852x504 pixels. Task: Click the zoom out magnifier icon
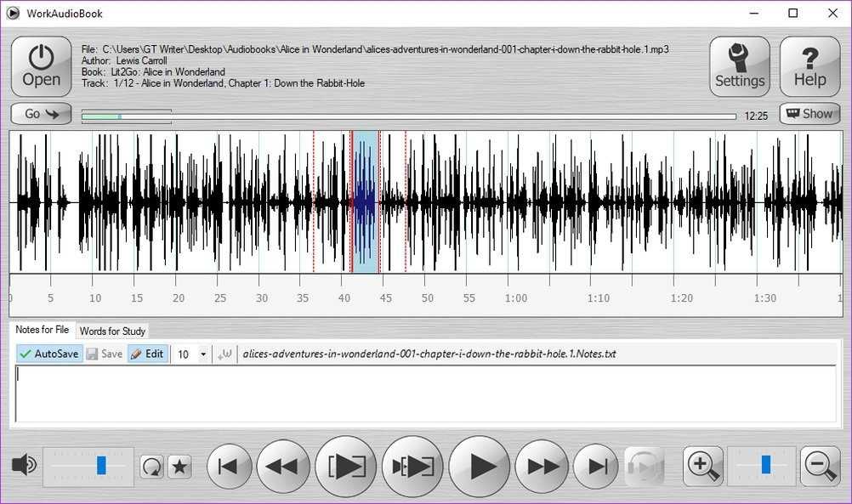[x=820, y=465]
